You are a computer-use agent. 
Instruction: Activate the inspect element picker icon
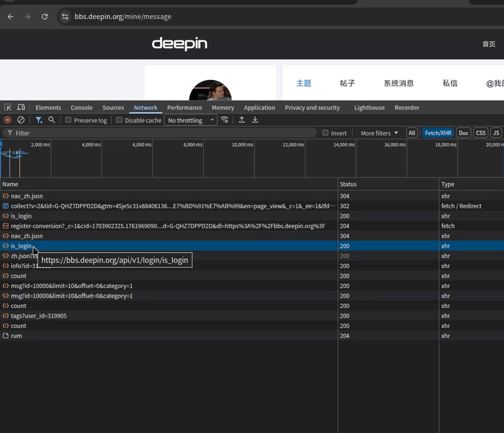[x=8, y=108]
